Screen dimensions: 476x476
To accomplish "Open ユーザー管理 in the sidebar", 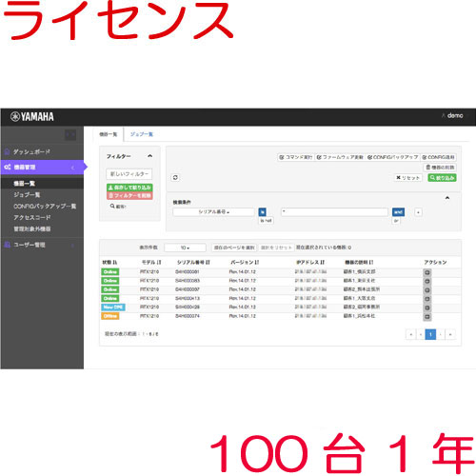I will pyautogui.click(x=30, y=245).
